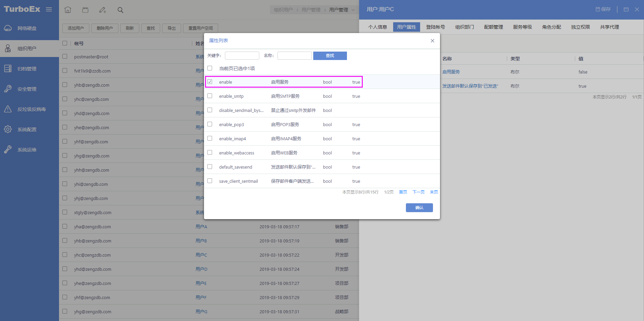Click the edit pencil icon in toolbar

click(x=103, y=10)
